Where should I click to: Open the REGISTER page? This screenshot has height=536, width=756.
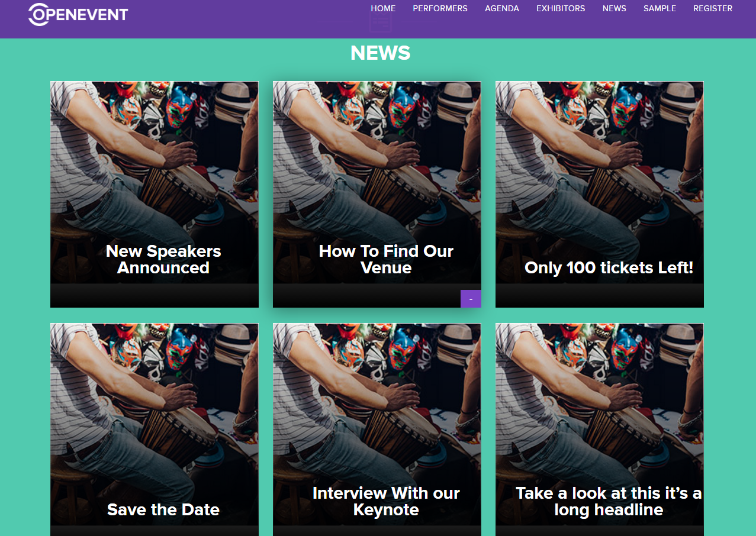pyautogui.click(x=713, y=8)
